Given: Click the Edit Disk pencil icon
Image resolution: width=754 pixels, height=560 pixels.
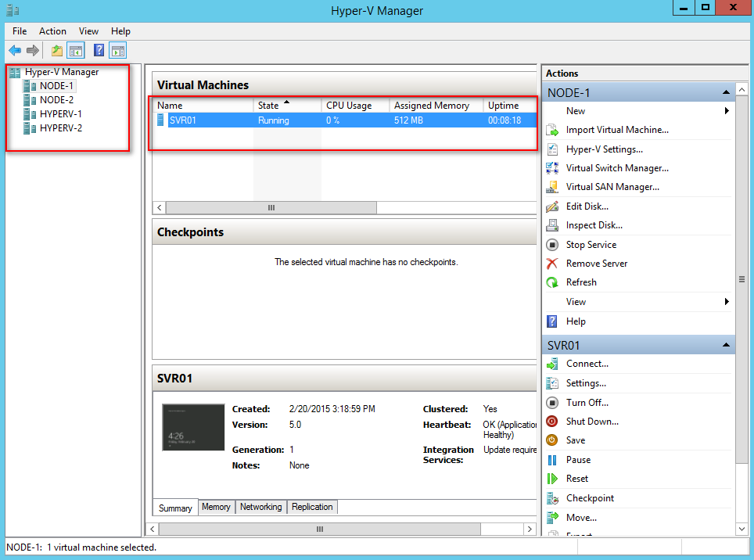Looking at the screenshot, I should click(552, 206).
